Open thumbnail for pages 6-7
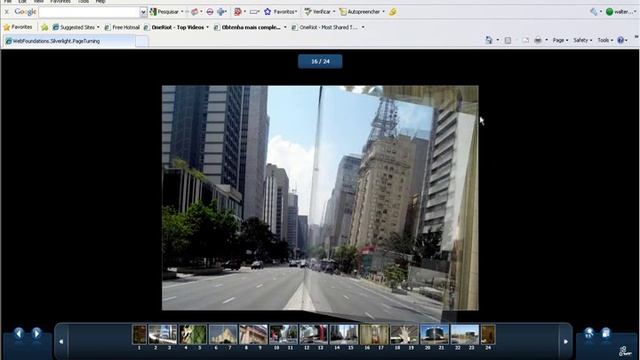 click(223, 334)
